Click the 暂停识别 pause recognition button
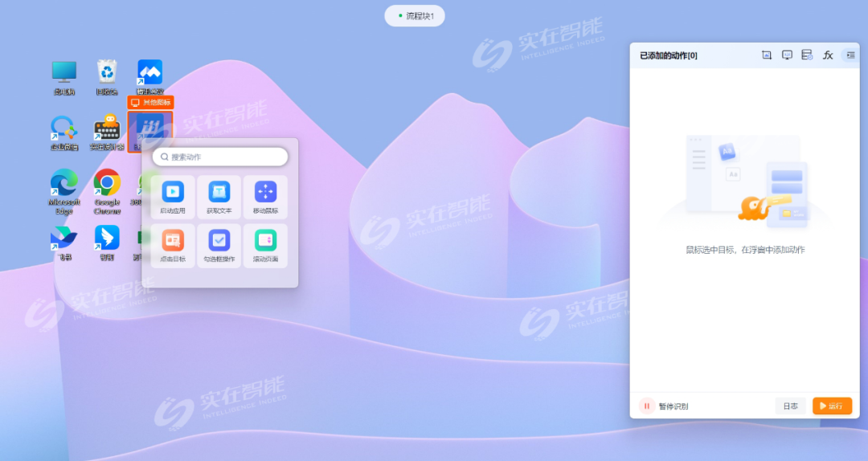The width and height of the screenshot is (868, 461). click(x=664, y=406)
